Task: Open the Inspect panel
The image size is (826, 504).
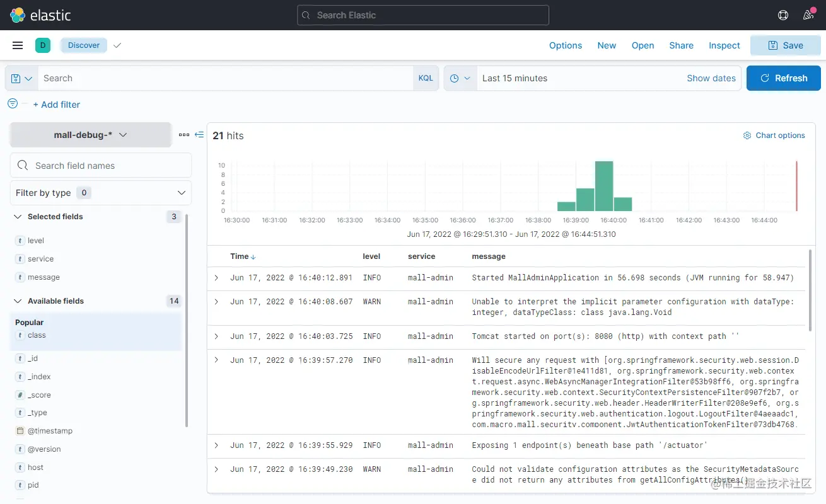Action: pos(724,45)
